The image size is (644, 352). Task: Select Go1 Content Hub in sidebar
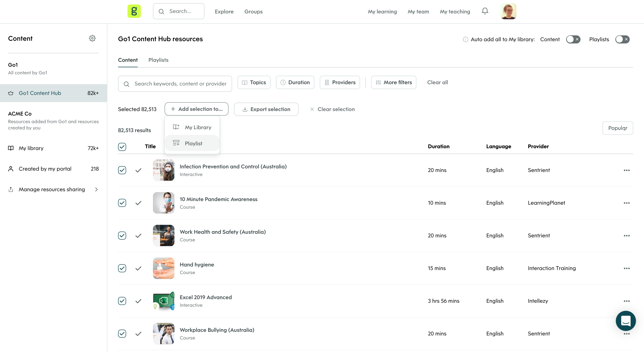point(53,93)
